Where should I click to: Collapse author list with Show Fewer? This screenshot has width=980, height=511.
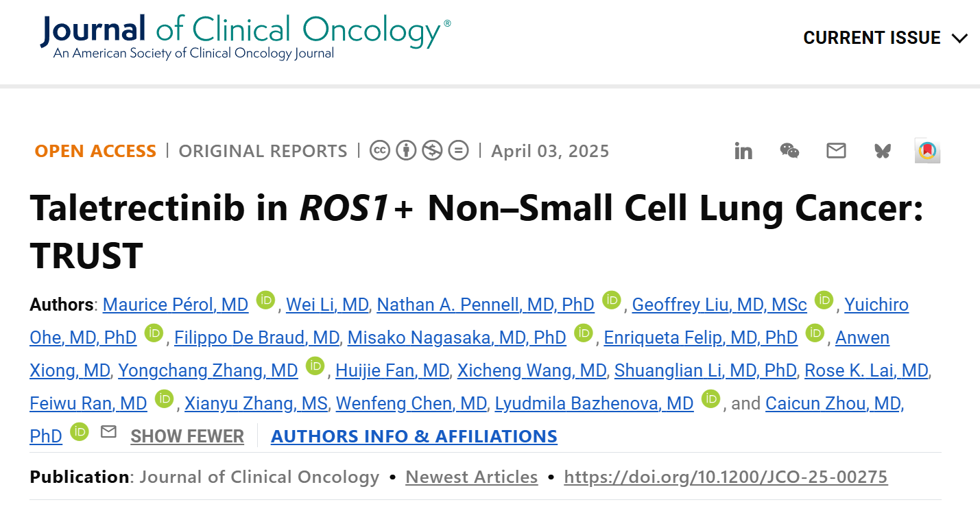(187, 436)
